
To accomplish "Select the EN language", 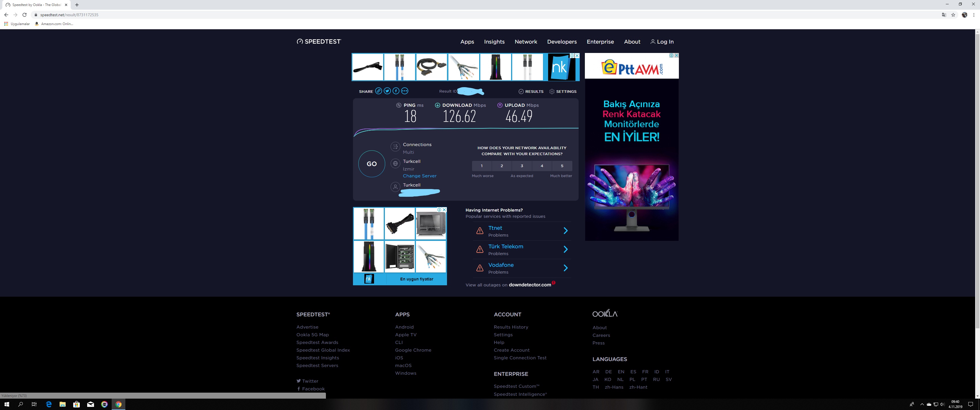I will click(621, 372).
